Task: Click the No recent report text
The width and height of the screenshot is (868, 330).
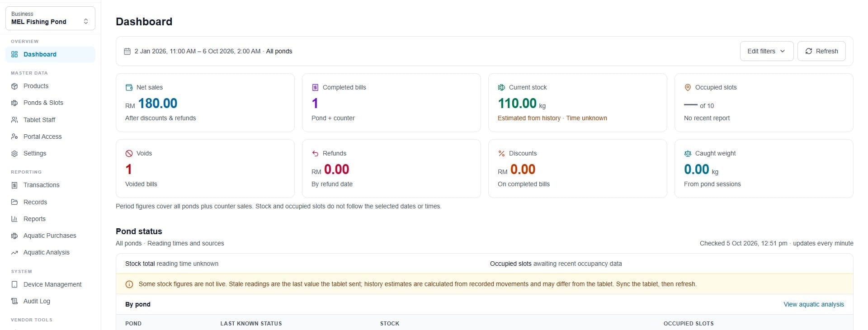Action: point(707,118)
